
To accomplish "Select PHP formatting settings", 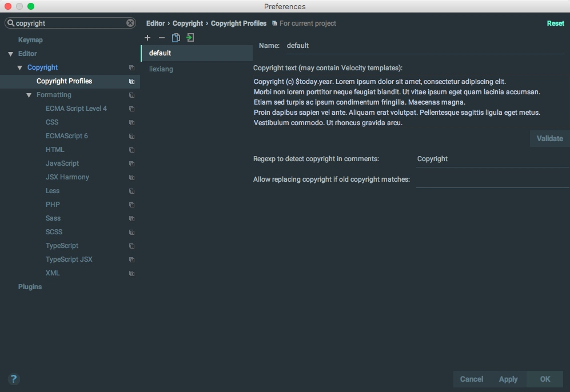I will (53, 205).
